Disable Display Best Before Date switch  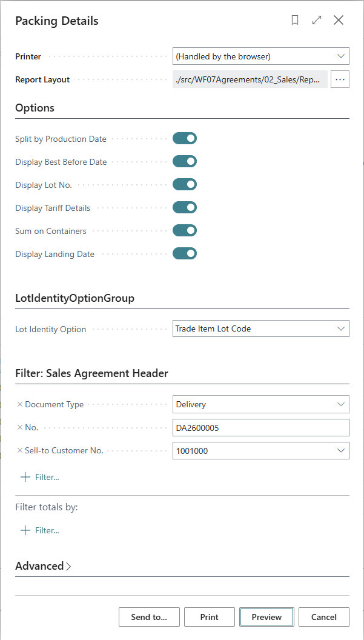(x=185, y=162)
